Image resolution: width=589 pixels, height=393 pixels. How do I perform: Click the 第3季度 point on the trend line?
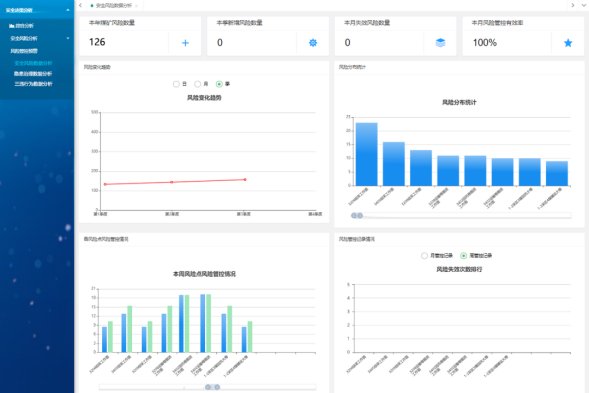(x=245, y=180)
